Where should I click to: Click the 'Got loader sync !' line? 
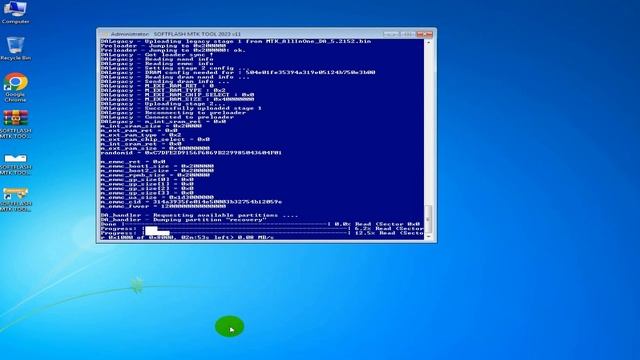pyautogui.click(x=157, y=55)
